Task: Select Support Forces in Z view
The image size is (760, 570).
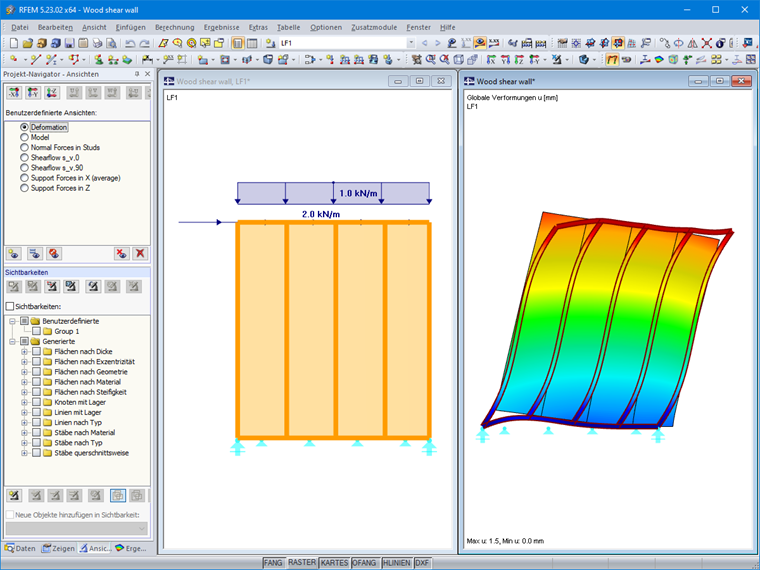Action: point(24,188)
